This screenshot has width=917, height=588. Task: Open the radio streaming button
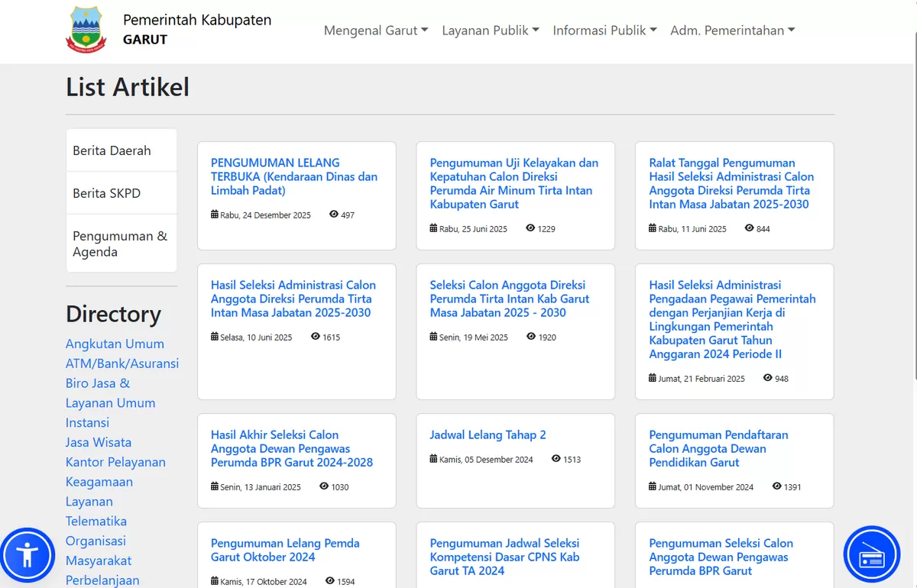coord(872,554)
